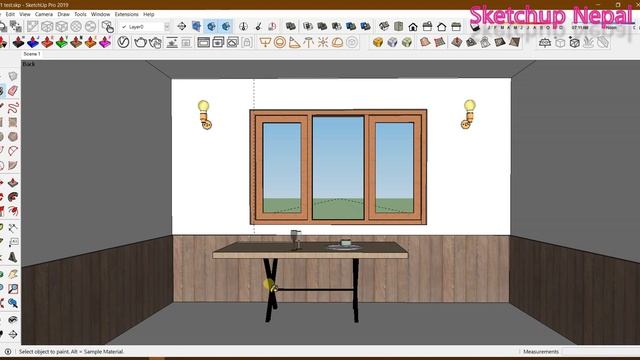Select Right standard view icon
The height and width of the screenshot is (360, 640).
click(427, 27)
